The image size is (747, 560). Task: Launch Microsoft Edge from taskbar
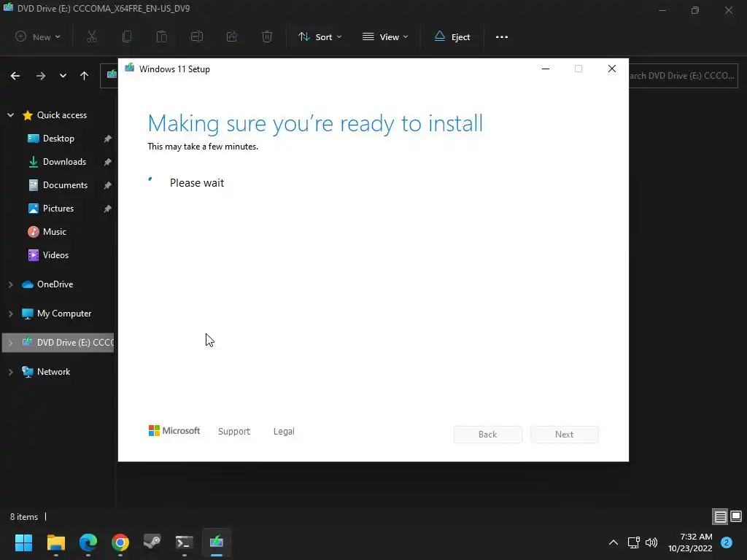tap(88, 542)
